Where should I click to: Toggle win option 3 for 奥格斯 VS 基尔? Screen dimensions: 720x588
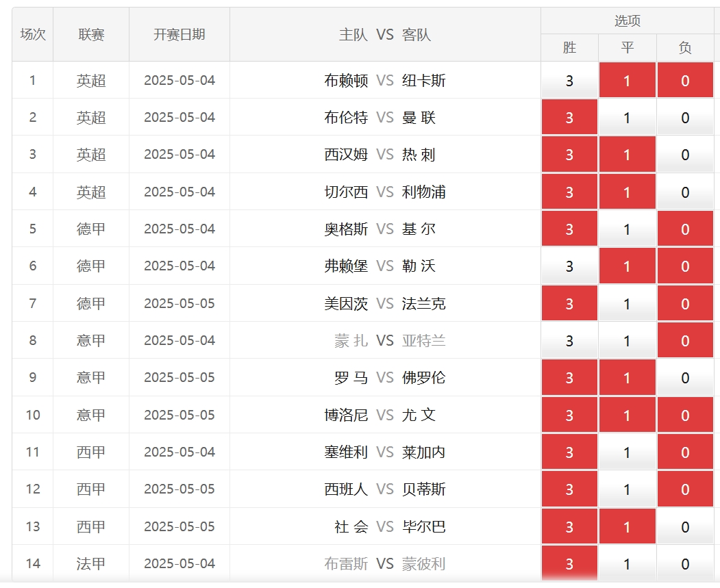tap(569, 229)
